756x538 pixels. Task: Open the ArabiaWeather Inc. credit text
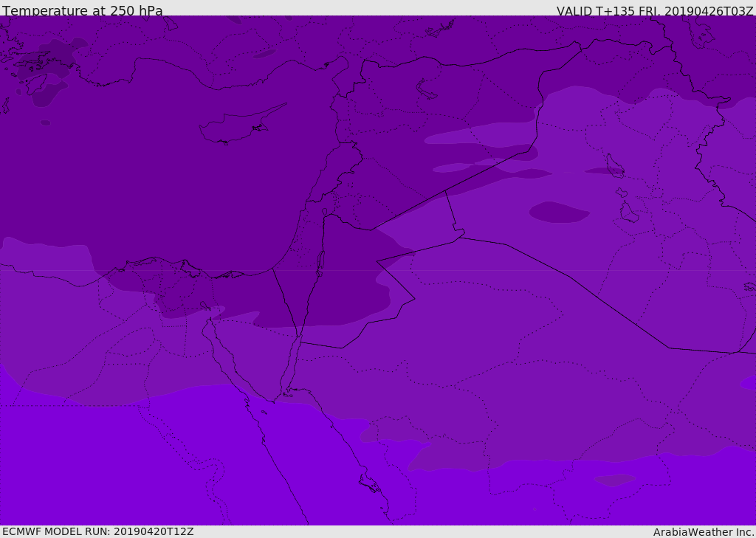(704, 532)
